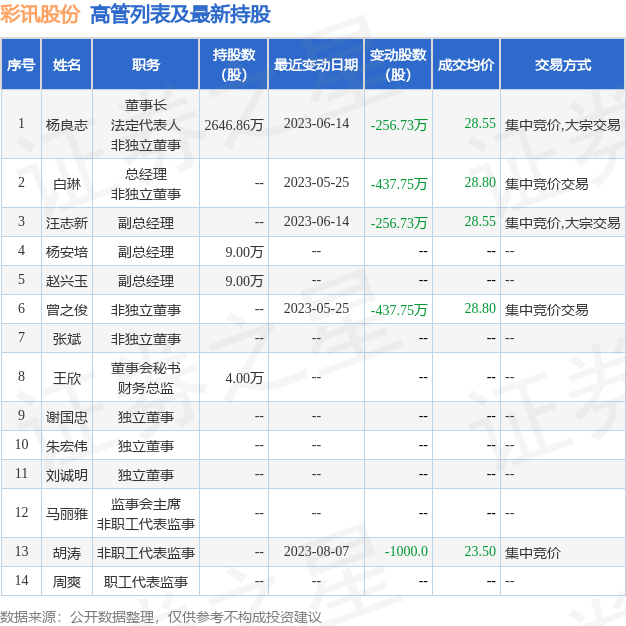Viewport: 626px width, 626px height.
Task: Click the name 曾之俊
Action: (67, 310)
